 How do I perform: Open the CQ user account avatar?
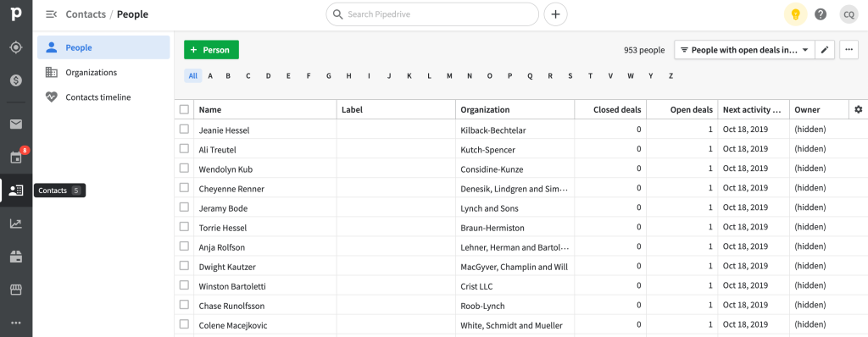(x=849, y=14)
